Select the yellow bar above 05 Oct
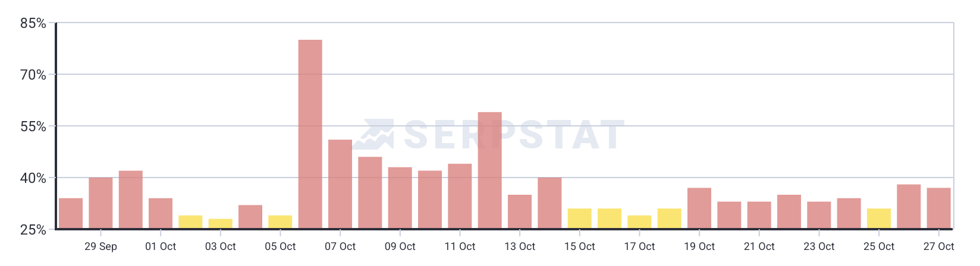This screenshot has height=266, width=980. tap(280, 222)
